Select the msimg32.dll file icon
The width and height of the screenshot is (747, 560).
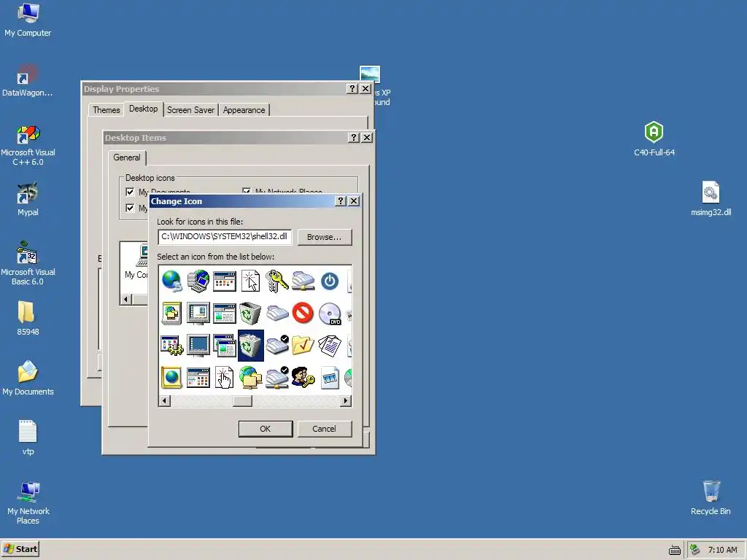(x=711, y=198)
